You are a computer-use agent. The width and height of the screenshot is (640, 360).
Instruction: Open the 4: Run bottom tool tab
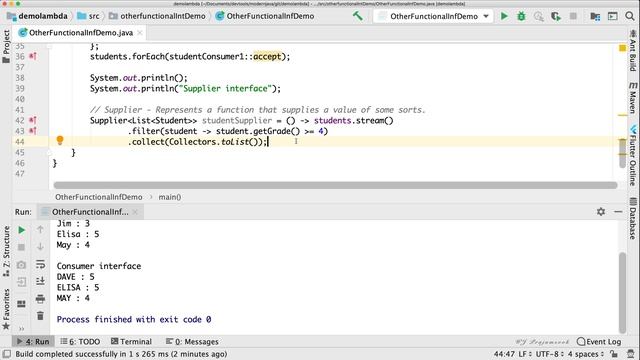point(33,342)
